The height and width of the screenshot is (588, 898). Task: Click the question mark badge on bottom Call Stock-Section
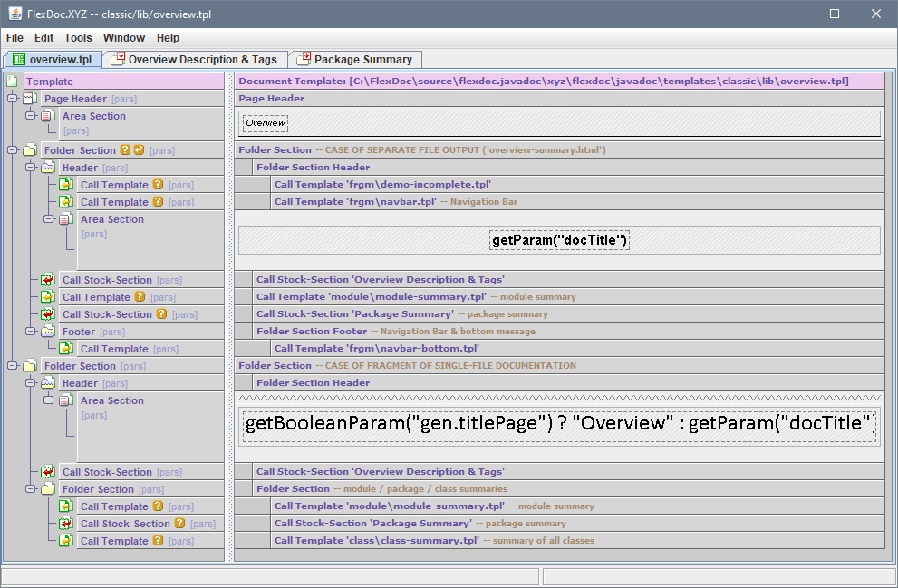tap(179, 524)
